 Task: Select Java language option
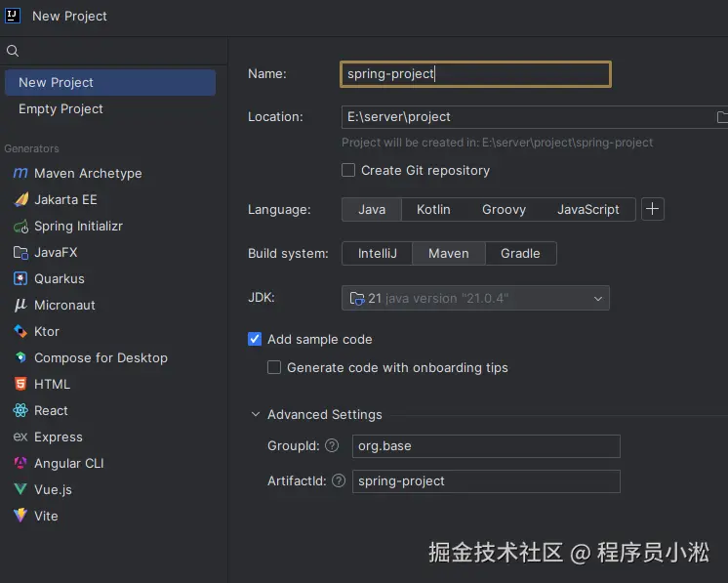click(x=372, y=210)
